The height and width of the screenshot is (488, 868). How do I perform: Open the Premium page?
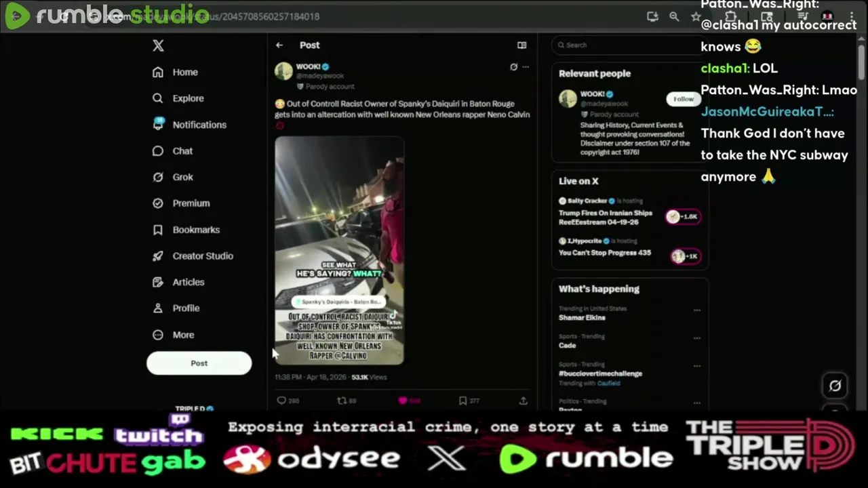181,203
